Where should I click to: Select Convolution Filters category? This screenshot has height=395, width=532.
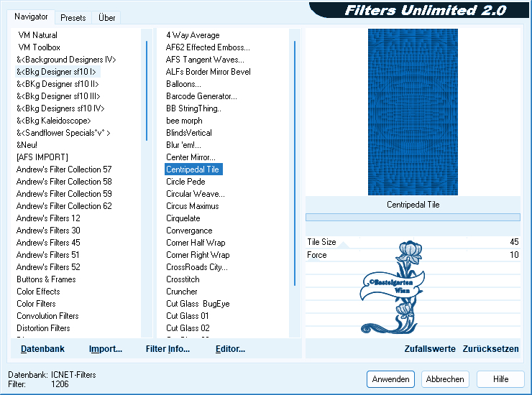[x=47, y=316]
